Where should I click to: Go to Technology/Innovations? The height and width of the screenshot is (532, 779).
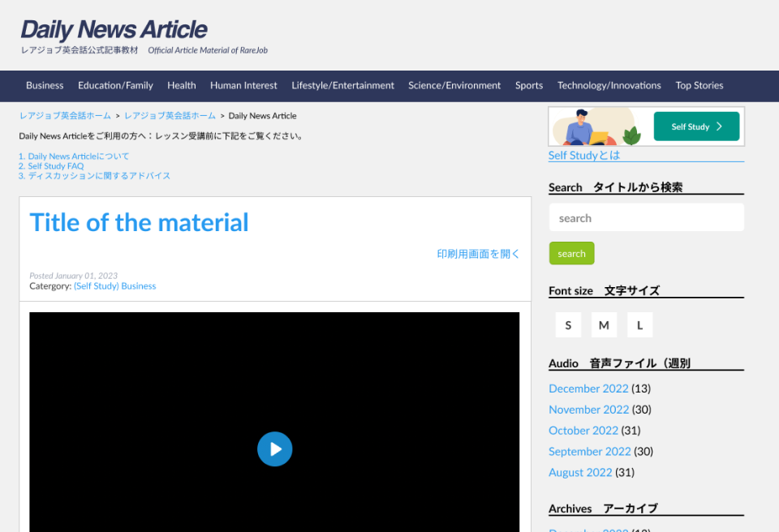point(609,85)
